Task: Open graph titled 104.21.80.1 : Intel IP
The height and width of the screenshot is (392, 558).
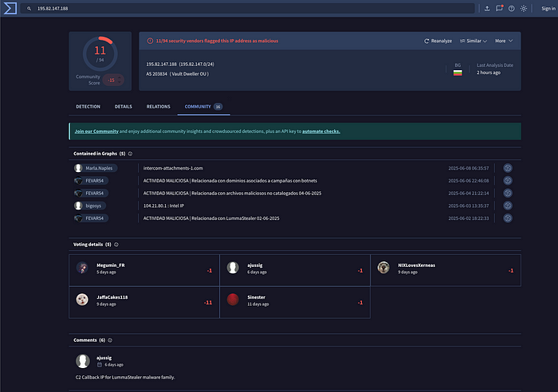Action: point(163,206)
